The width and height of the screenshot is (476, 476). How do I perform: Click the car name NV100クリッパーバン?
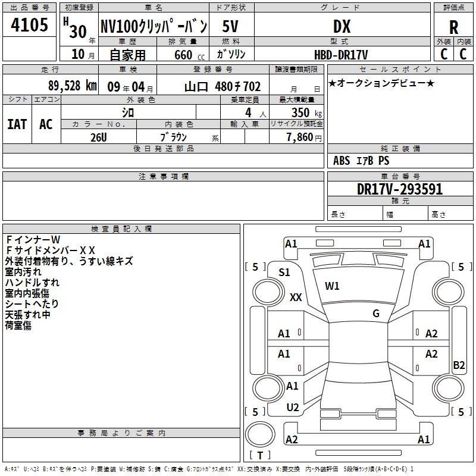[154, 27]
